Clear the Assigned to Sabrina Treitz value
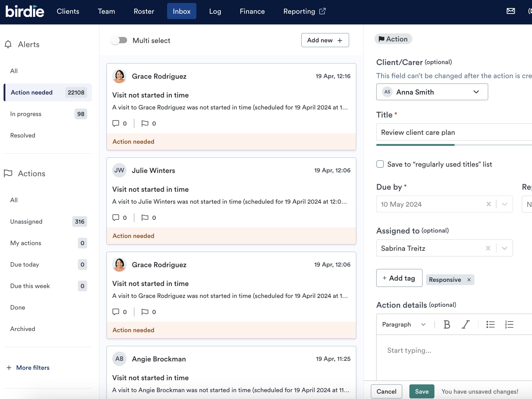The height and width of the screenshot is (399, 532). pos(488,248)
